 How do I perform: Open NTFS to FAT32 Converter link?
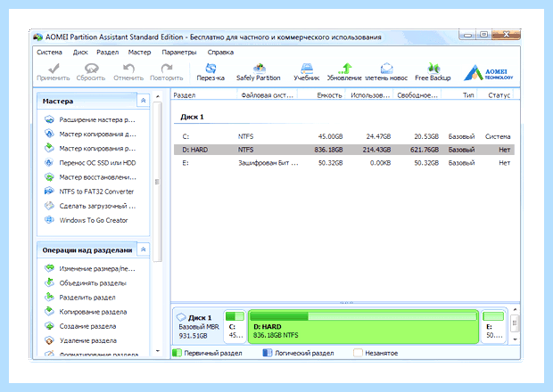96,192
